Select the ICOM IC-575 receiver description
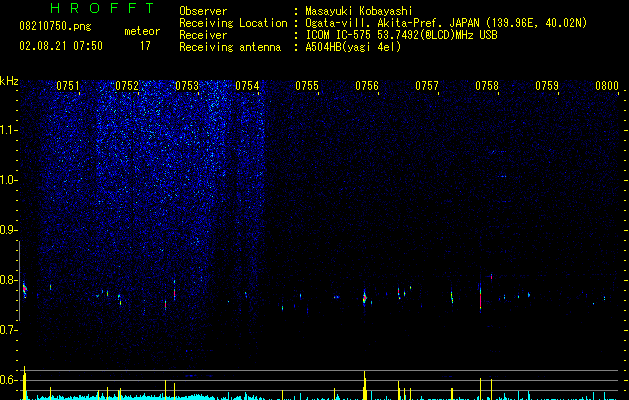This screenshot has width=629, height=400. pos(401,35)
